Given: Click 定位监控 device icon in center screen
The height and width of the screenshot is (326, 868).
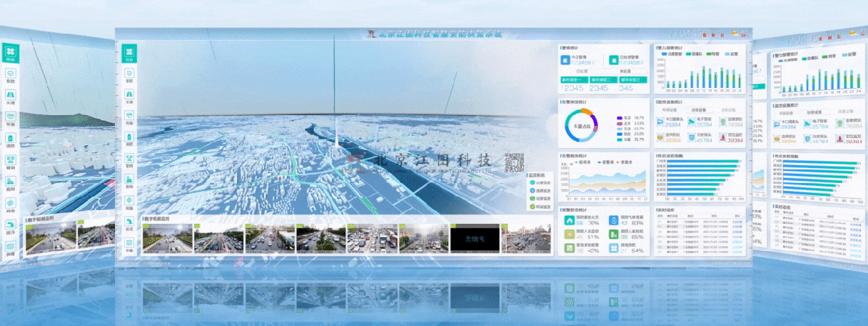Looking at the screenshot, I should 722,137.
